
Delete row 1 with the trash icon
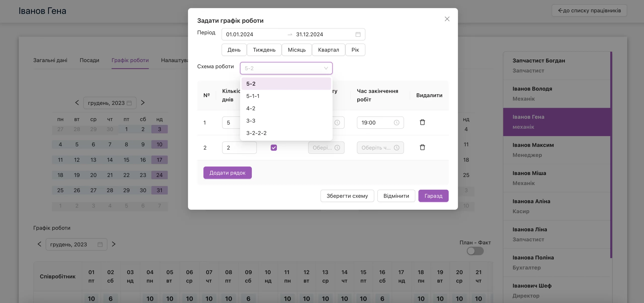(x=422, y=122)
